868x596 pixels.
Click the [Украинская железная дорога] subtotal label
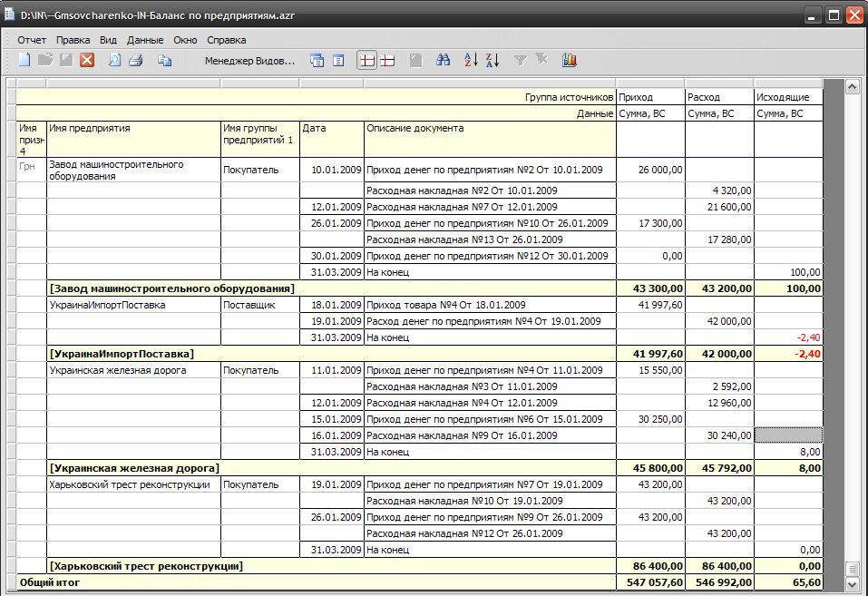(134, 468)
